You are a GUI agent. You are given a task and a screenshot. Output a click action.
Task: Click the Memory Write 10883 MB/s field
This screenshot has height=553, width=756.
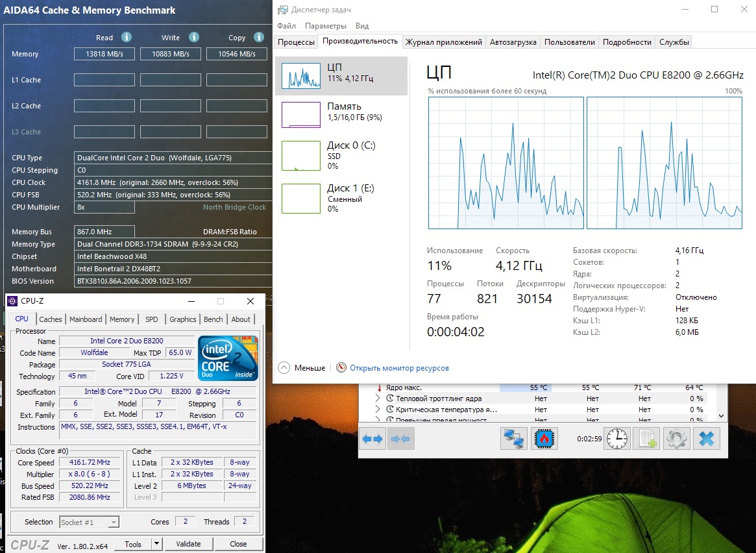(170, 54)
